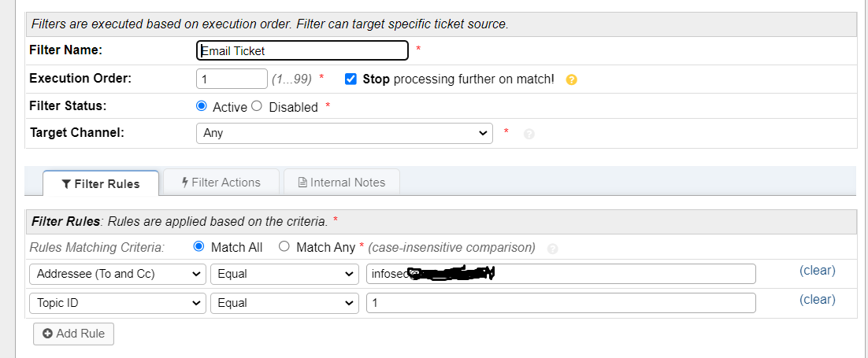Viewport: 868px width, 358px height.
Task: Open the Equal operator dropdown for Topic ID
Action: pos(284,303)
